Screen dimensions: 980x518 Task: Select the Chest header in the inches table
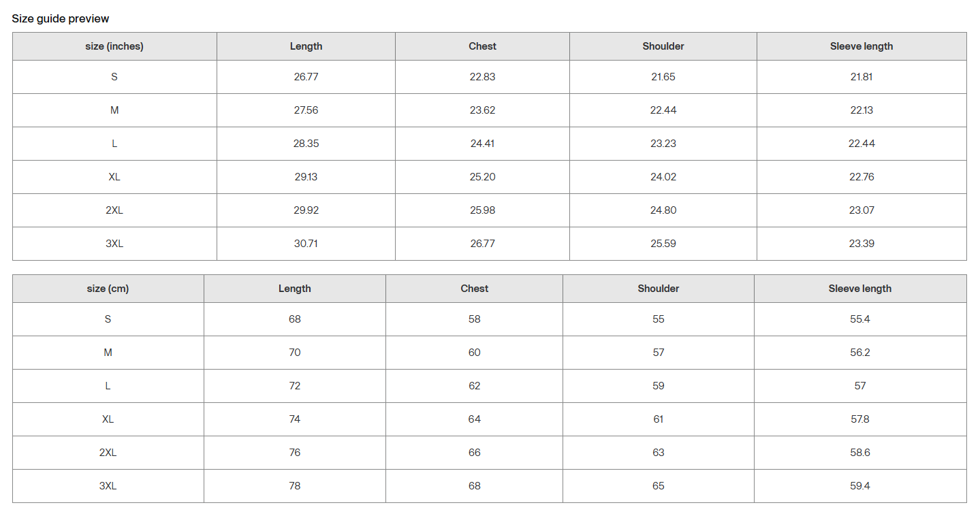coord(482,46)
